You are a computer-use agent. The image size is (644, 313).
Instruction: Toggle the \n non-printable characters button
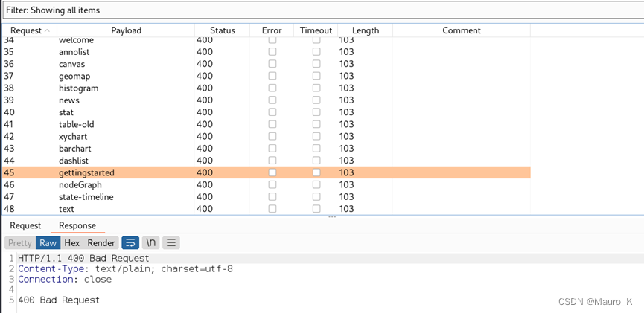click(x=150, y=243)
